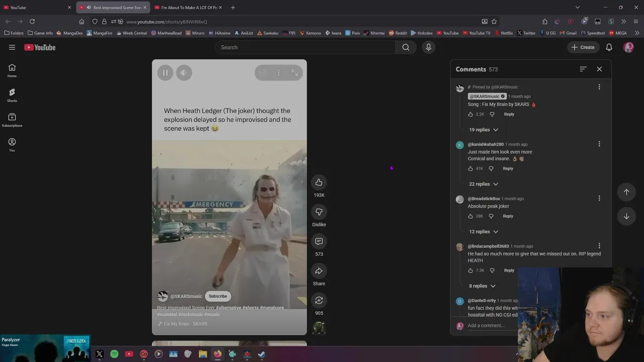Open Steam from the taskbar
644x362 pixels.
pyautogui.click(x=262, y=354)
